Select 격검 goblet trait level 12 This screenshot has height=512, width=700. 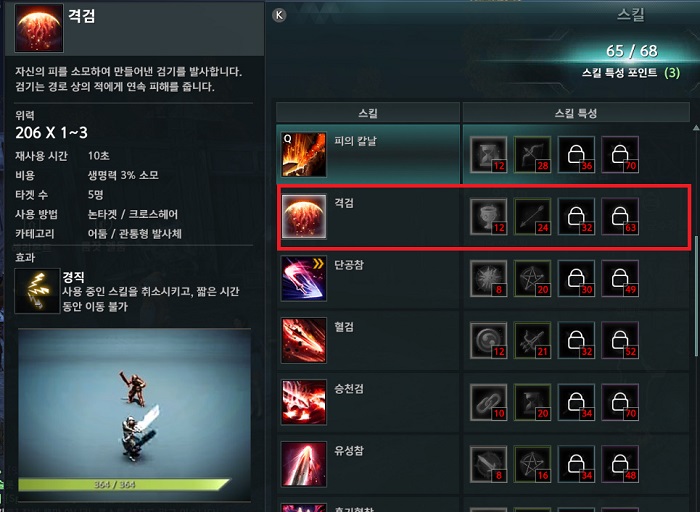pos(488,216)
